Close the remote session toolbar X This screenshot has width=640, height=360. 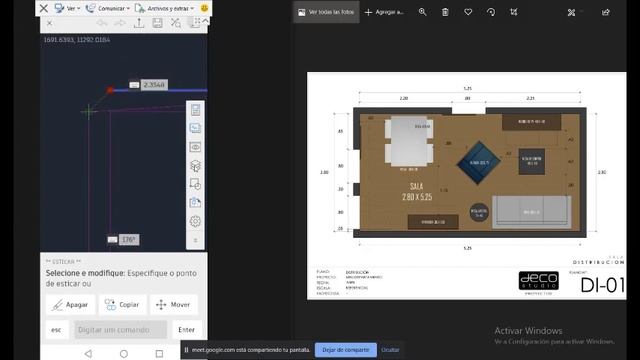pos(44,8)
